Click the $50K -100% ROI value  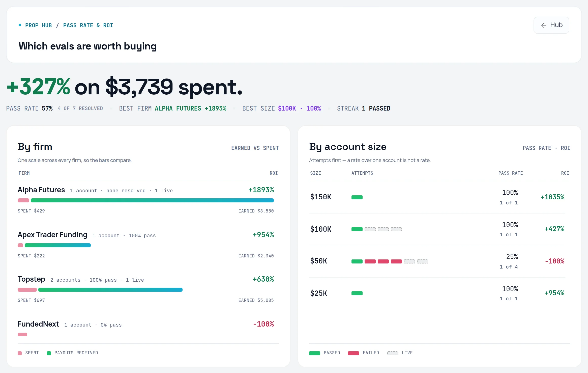coord(554,261)
